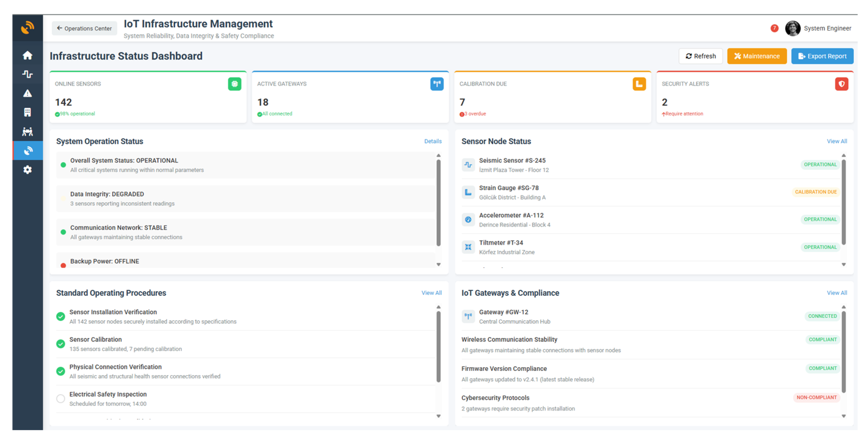868x440 pixels.
Task: Click the settings gear sidebar icon
Action: [27, 170]
